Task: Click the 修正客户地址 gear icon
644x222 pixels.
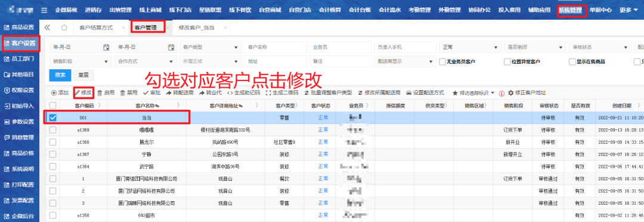Action: click(511, 93)
